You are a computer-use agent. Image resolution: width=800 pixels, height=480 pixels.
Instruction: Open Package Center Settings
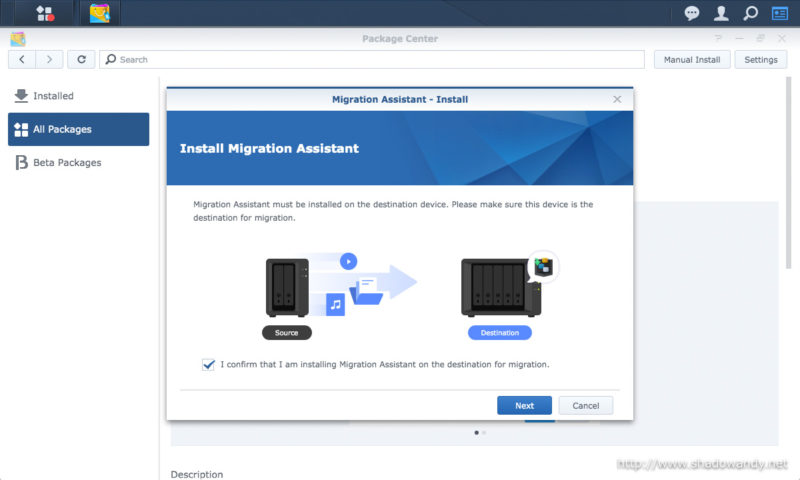click(x=761, y=60)
